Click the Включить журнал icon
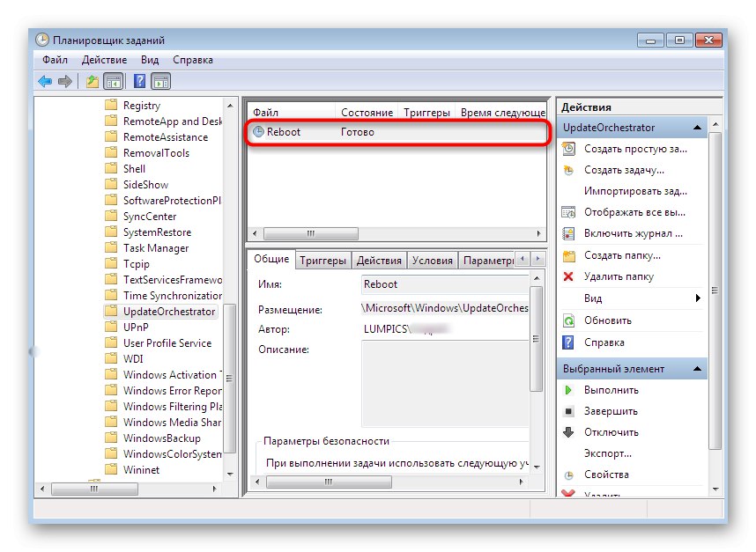Screen dimensions: 756x552 point(569,233)
